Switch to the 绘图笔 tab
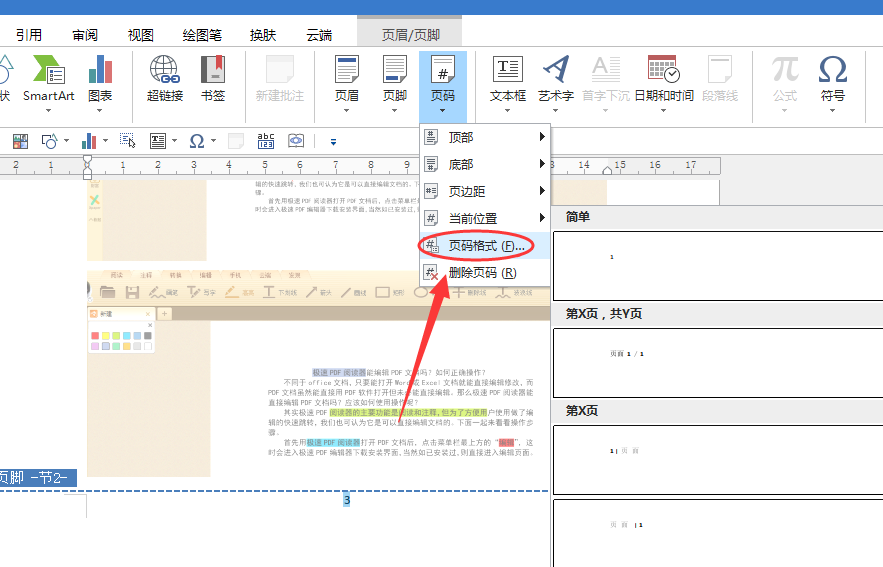This screenshot has height=567, width=883. point(202,35)
